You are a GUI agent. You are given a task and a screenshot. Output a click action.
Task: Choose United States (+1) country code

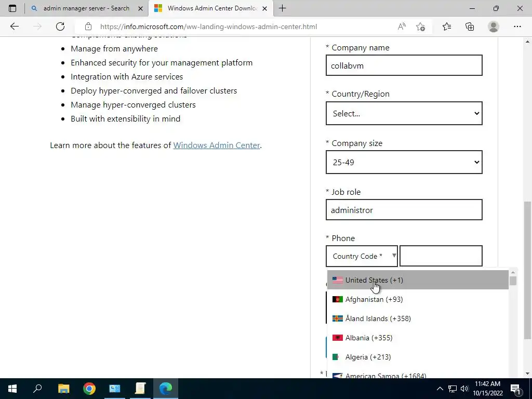418,280
